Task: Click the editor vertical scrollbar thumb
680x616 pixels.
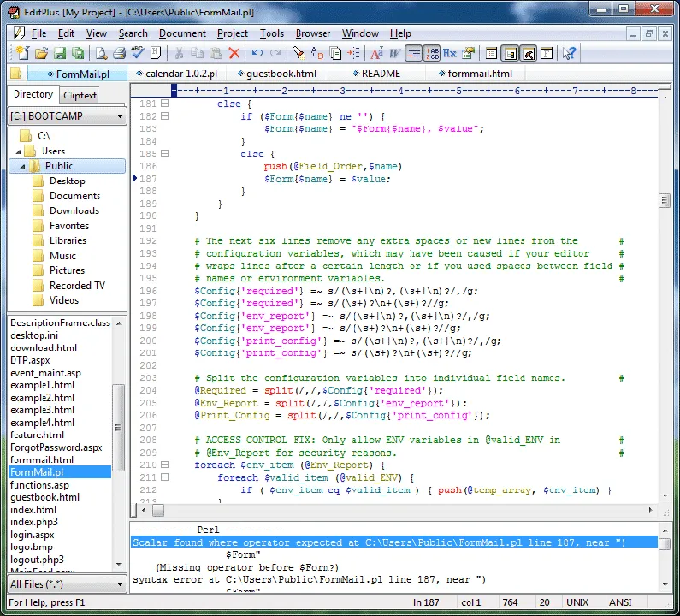Action: coord(665,200)
